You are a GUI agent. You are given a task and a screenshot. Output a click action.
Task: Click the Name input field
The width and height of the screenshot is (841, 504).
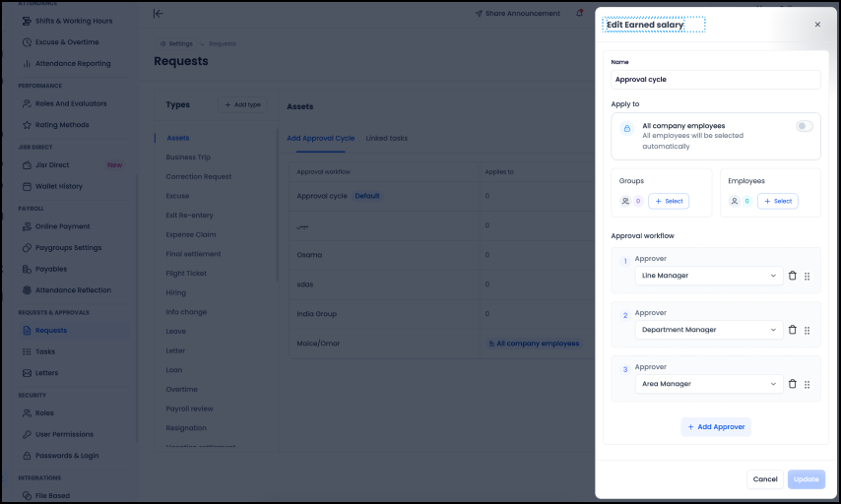point(715,80)
